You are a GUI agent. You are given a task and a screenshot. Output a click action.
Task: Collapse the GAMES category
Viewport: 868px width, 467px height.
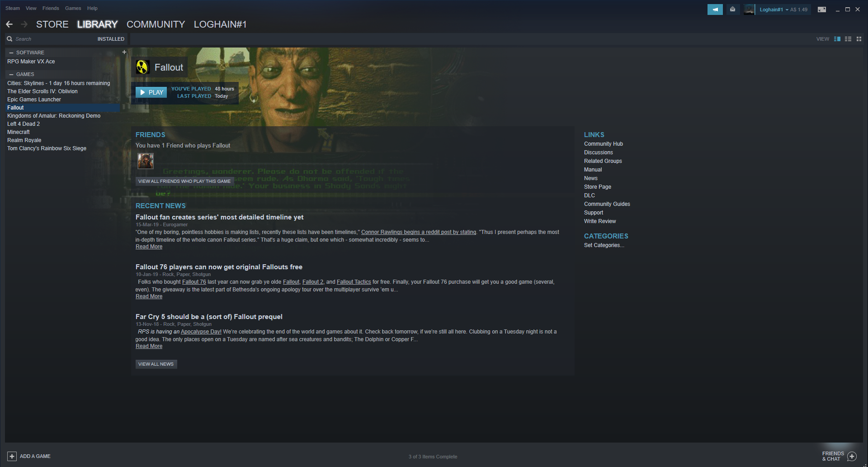pyautogui.click(x=11, y=74)
